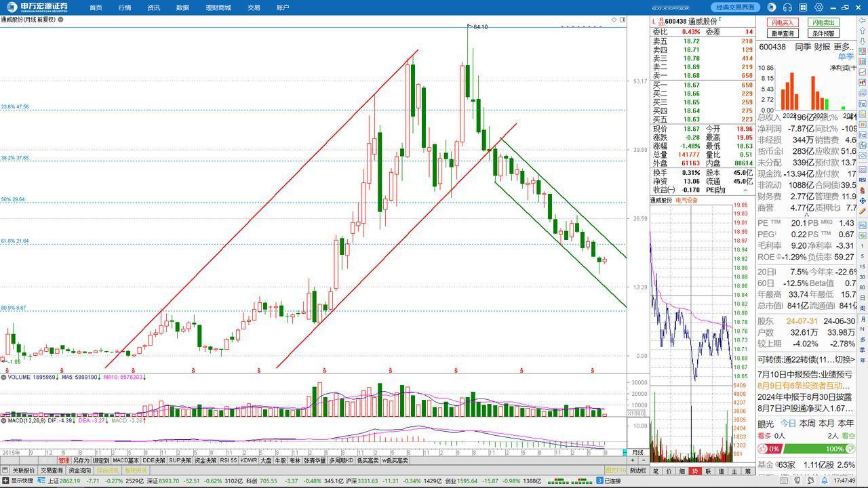Viewport: 868px width, 488px height.
Task: Click the 条件预警 button
Action: pyautogui.click(x=824, y=33)
